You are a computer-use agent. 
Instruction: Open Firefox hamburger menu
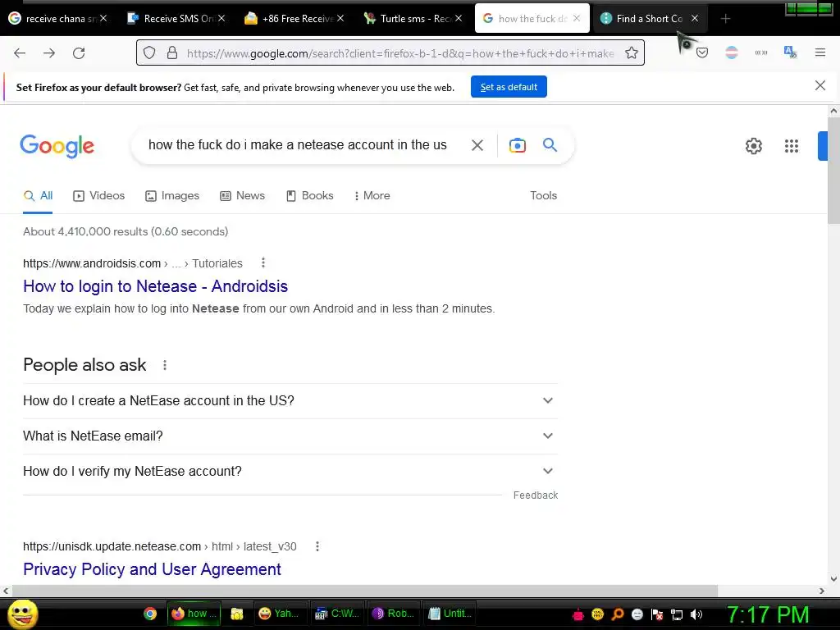(820, 52)
